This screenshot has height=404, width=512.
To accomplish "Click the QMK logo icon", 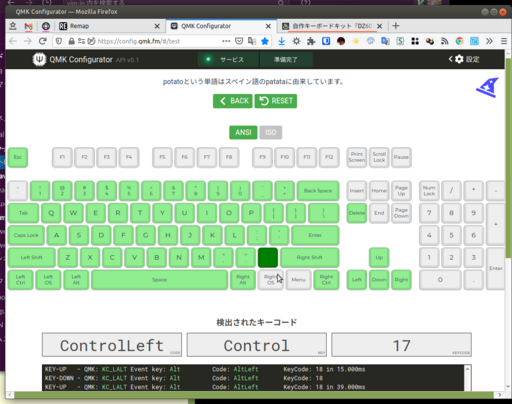I will coord(39,60).
